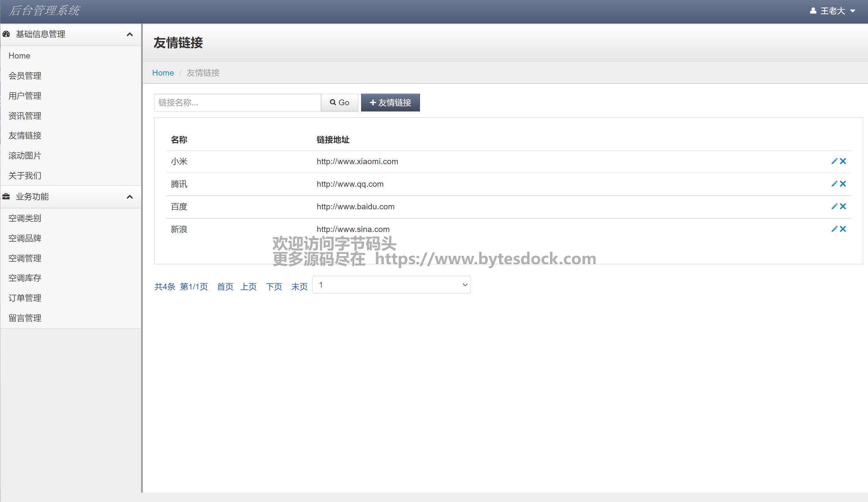This screenshot has height=502, width=868.
Task: Focus the 链接名称 search field
Action: click(x=237, y=103)
